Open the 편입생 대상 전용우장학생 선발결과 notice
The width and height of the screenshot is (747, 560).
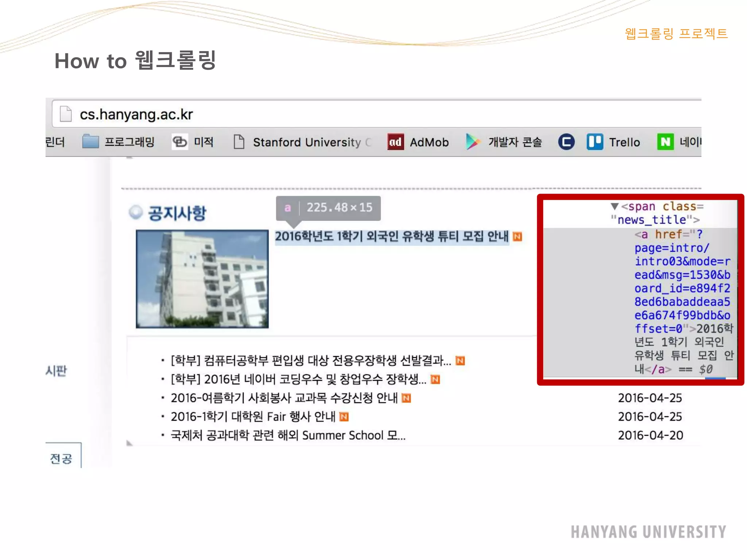(x=311, y=361)
